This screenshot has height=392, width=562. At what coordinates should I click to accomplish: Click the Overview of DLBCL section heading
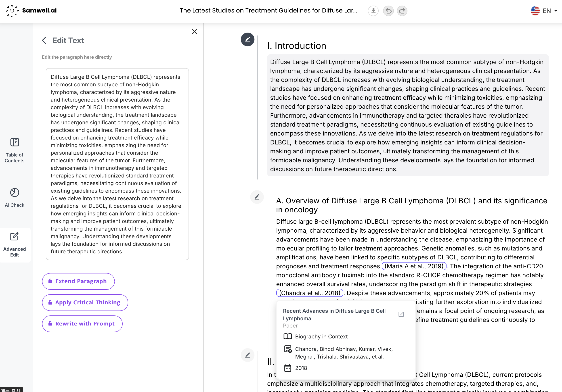click(x=411, y=205)
